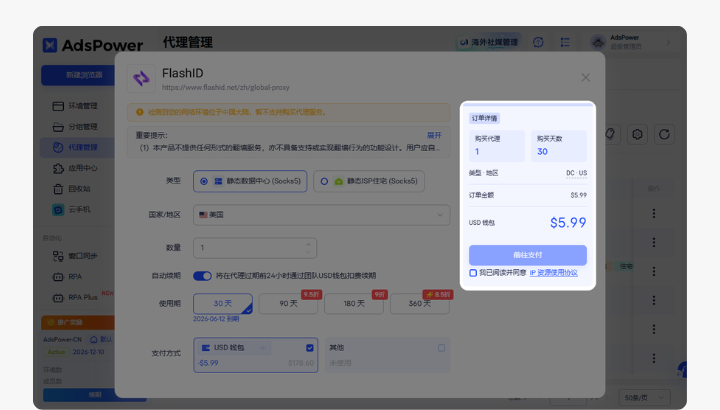Check the 其他 payment method checkbox
720x410 pixels.
click(x=441, y=348)
